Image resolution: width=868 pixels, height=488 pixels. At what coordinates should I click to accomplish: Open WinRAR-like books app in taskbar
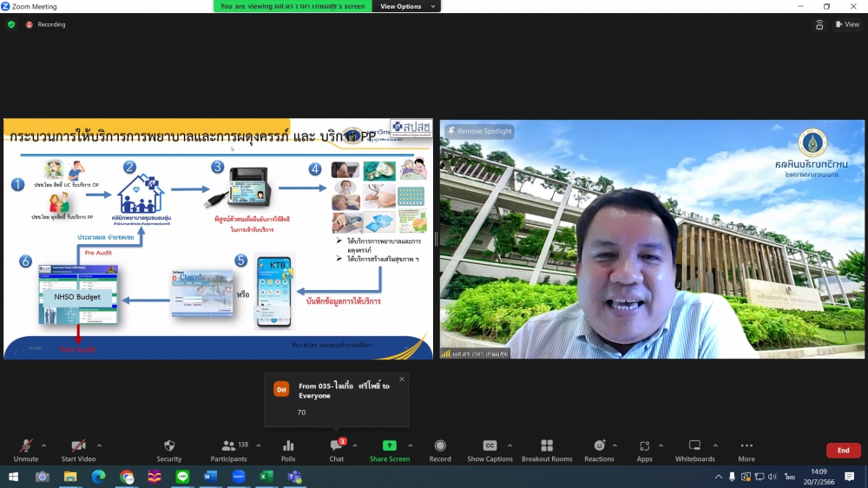(155, 477)
